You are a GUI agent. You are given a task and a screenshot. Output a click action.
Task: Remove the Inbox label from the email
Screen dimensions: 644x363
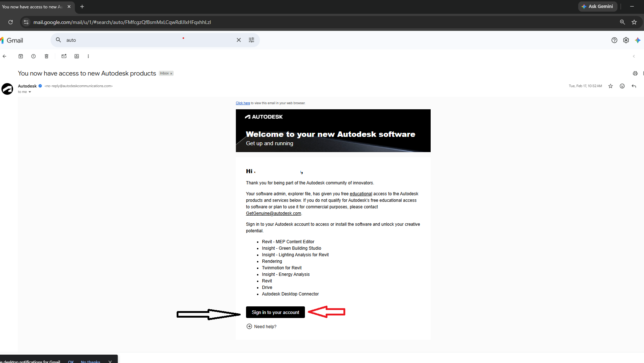(x=172, y=73)
